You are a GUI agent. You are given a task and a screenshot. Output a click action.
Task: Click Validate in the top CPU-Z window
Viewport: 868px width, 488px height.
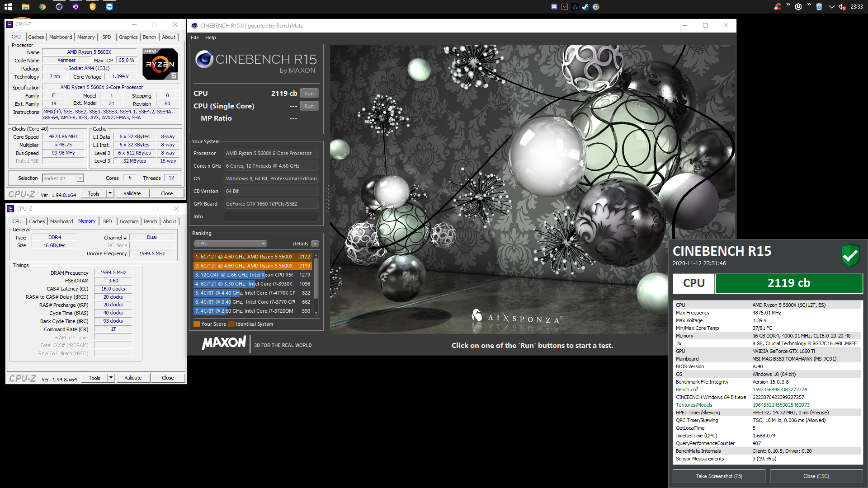click(132, 193)
